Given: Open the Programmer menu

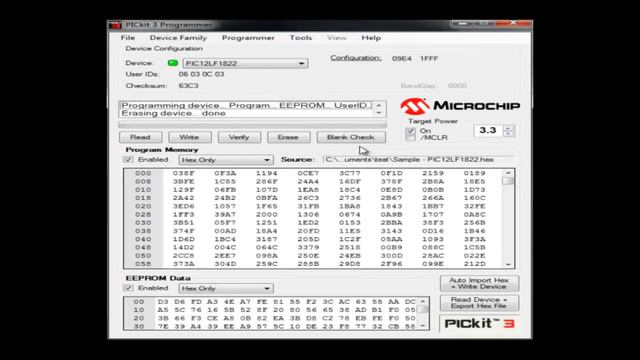Looking at the screenshot, I should click(248, 38).
